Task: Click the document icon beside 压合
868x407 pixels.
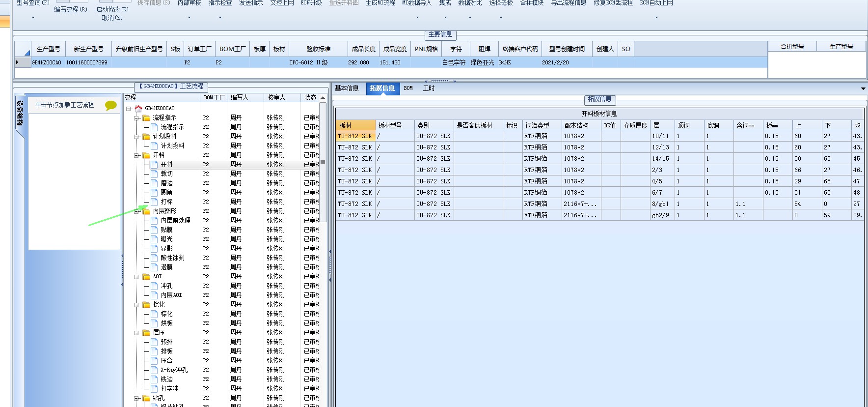Action: [154, 360]
